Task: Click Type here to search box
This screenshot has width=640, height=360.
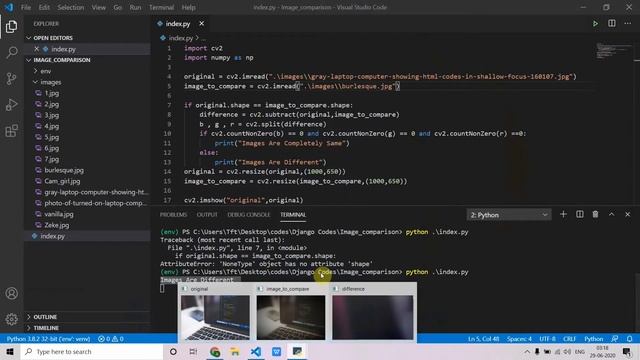Action: pyautogui.click(x=91, y=351)
